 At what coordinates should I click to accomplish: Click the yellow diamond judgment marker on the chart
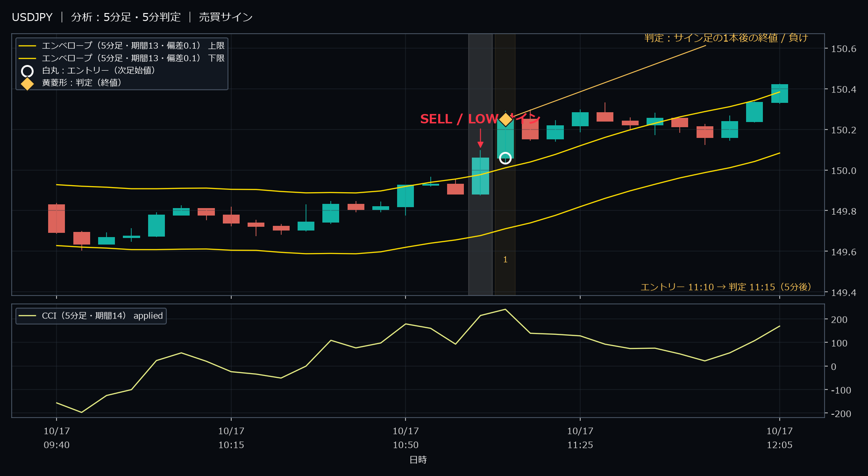pos(505,119)
